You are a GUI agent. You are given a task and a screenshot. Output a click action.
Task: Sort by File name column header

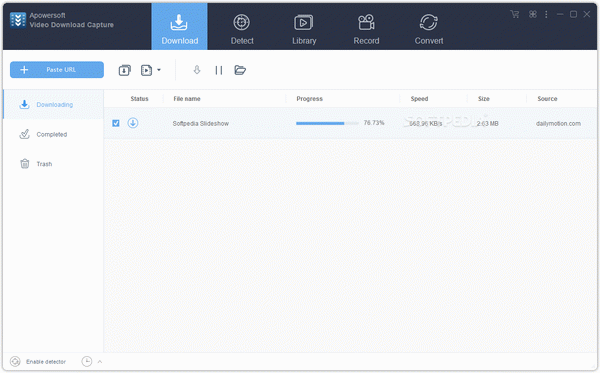pyautogui.click(x=187, y=99)
